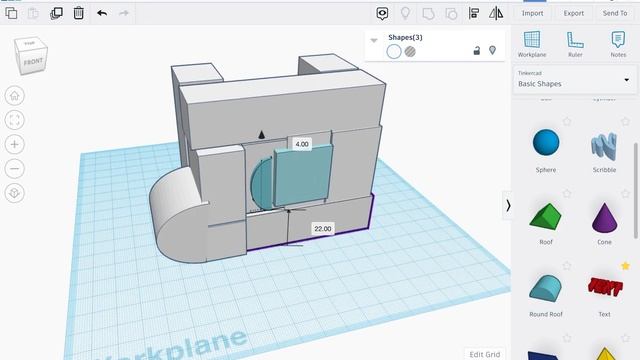
Task: Click the Show all lightbulb icon
Action: (x=405, y=13)
